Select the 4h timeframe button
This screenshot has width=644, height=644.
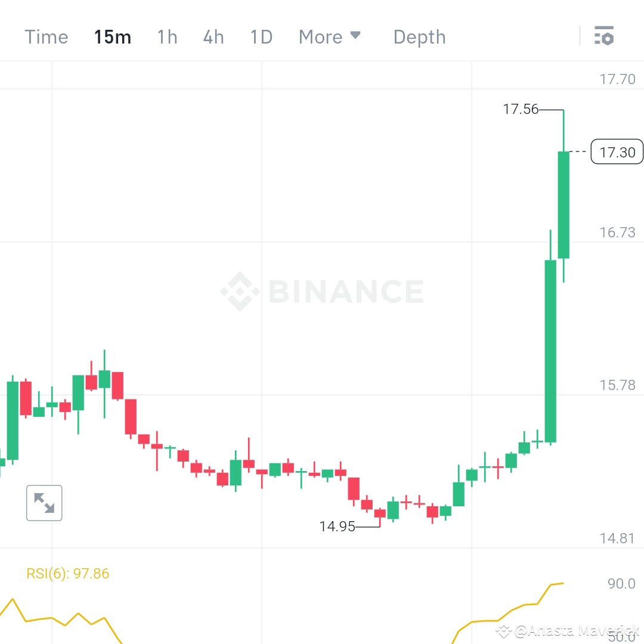pyautogui.click(x=213, y=36)
